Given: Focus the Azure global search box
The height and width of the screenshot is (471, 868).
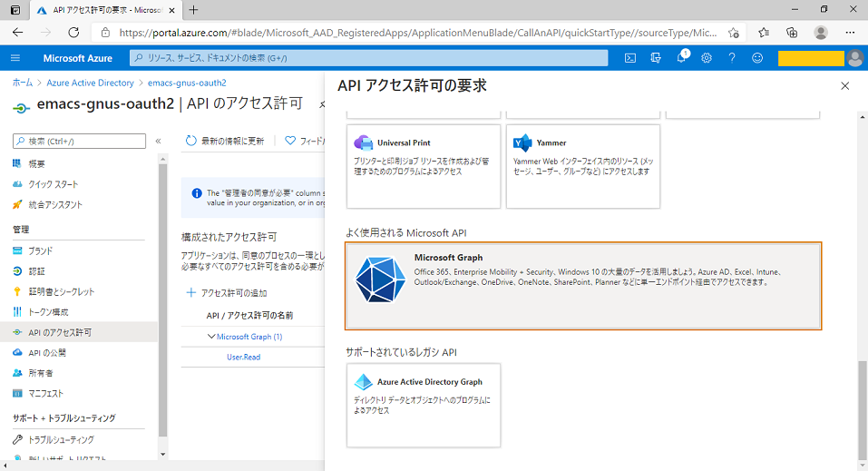Looking at the screenshot, I should [x=368, y=58].
